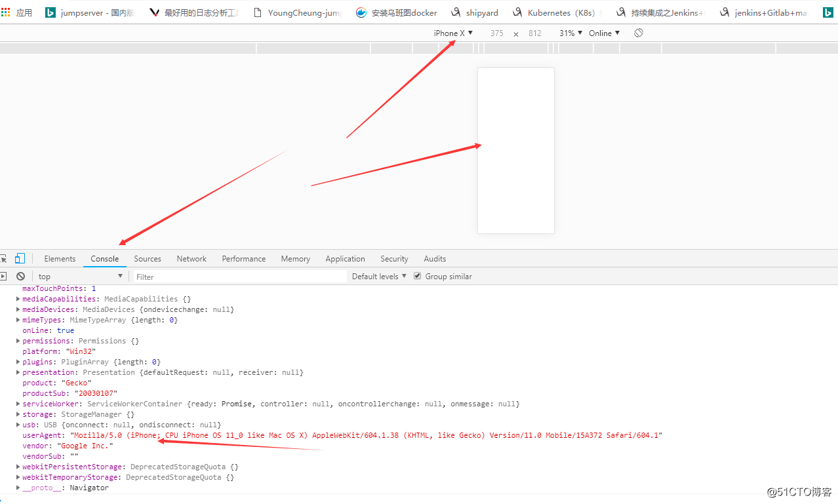Switch to the Elements tab
This screenshot has height=504, width=838.
click(60, 259)
